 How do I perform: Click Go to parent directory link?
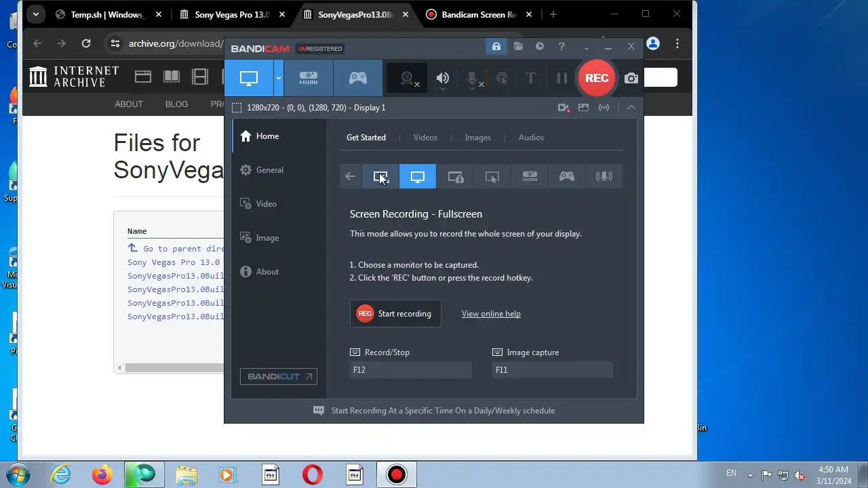(x=176, y=249)
